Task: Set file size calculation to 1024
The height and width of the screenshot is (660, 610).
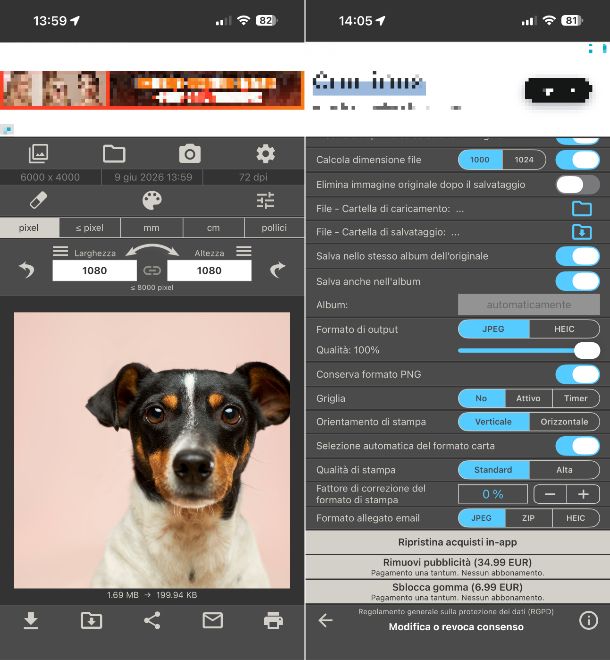Action: click(524, 160)
